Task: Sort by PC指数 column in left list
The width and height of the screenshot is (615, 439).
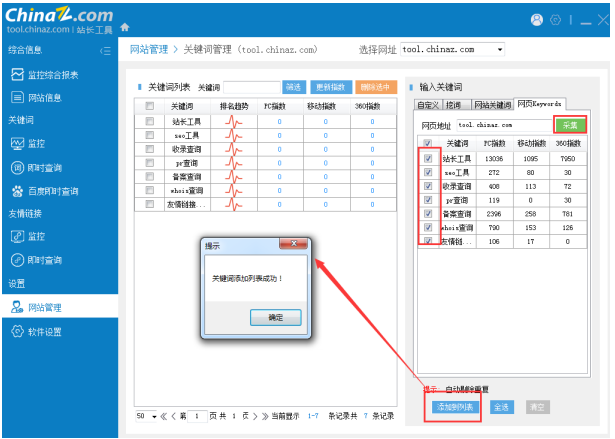Action: pyautogui.click(x=275, y=106)
